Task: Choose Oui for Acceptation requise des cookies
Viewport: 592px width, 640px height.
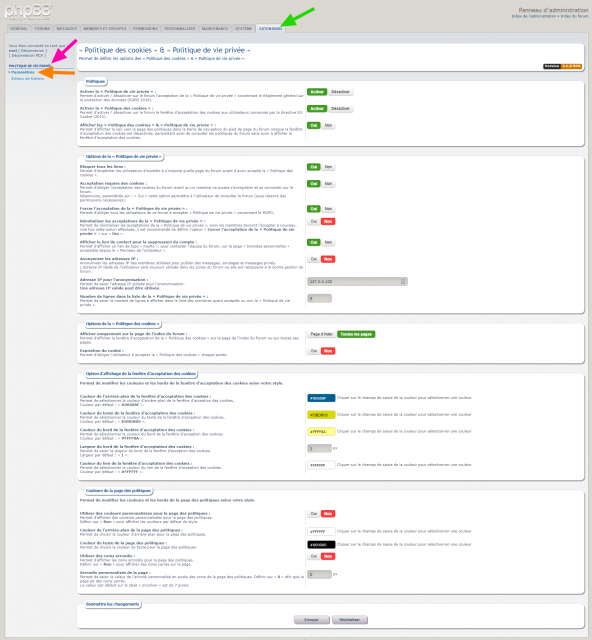Action: click(x=314, y=184)
